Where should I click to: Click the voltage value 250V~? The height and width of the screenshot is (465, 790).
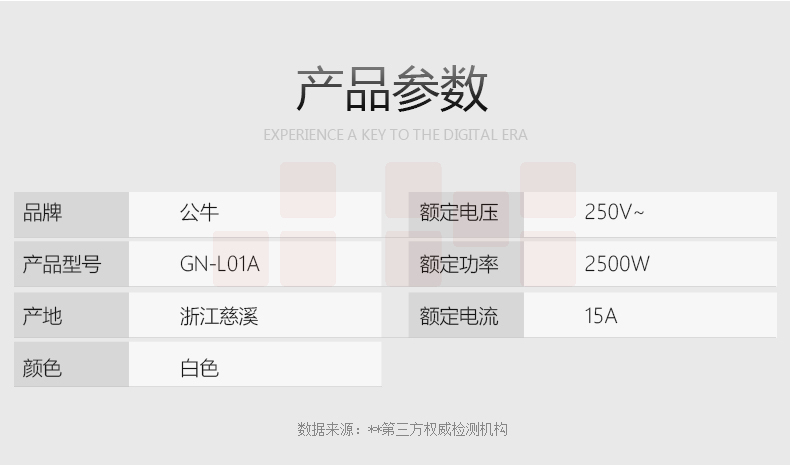tap(614, 213)
